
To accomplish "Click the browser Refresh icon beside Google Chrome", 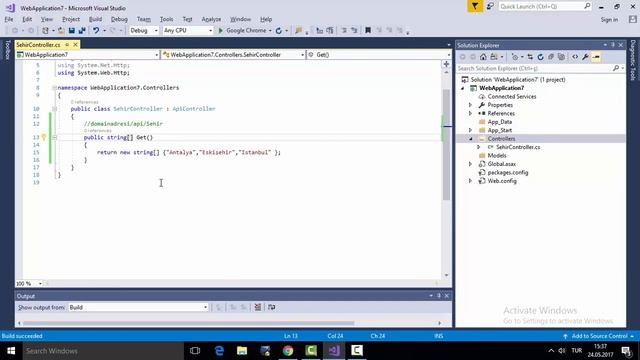I will coord(278,31).
